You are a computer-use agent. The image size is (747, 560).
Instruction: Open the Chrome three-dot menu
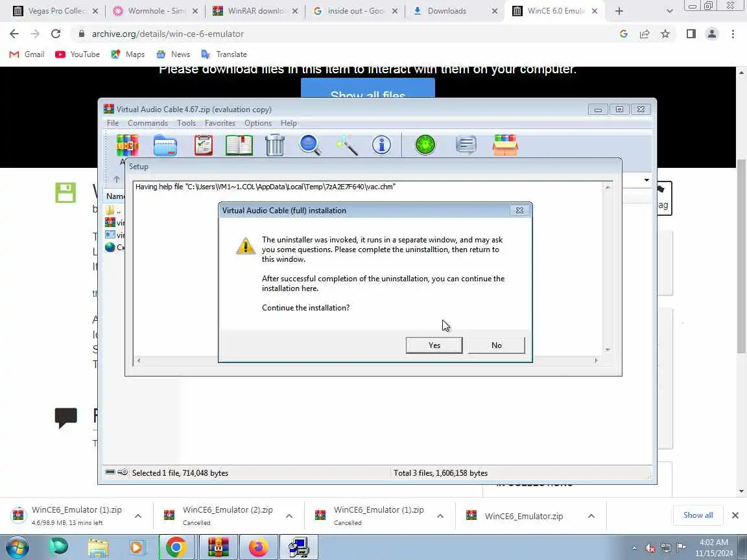click(x=733, y=34)
